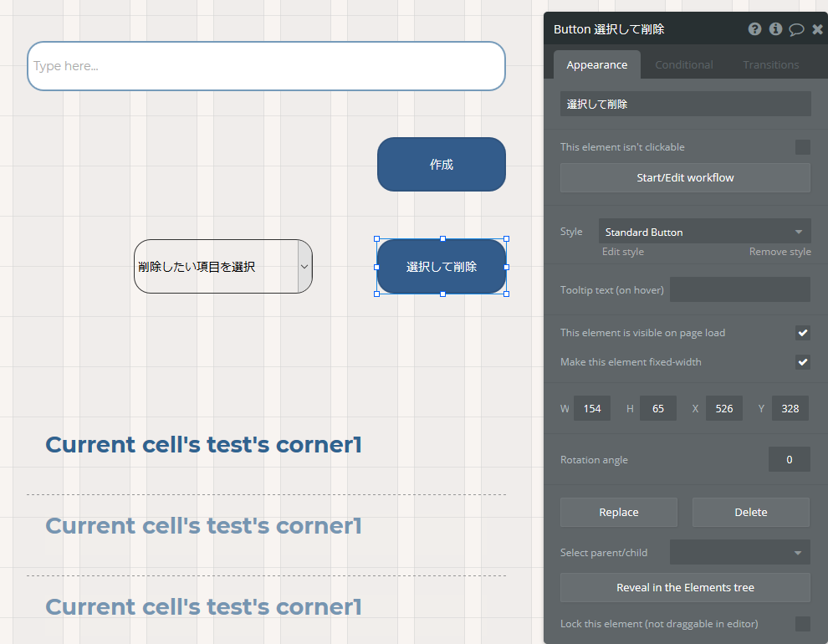Click the Remove style link
The image size is (828, 644).
tap(779, 252)
